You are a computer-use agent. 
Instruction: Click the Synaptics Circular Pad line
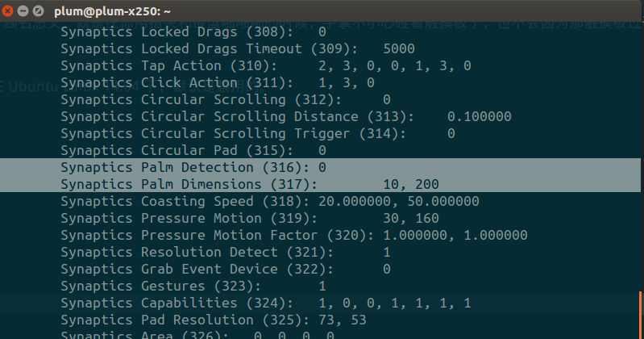(193, 150)
